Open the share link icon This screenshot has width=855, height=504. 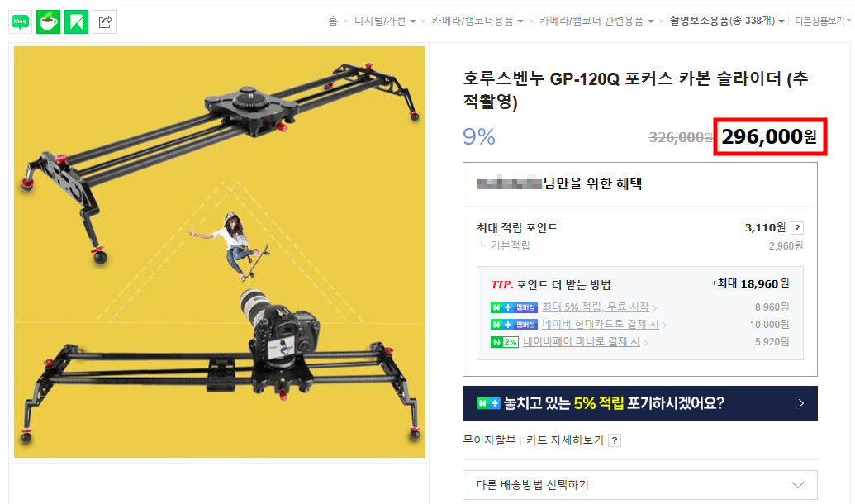coord(105,21)
